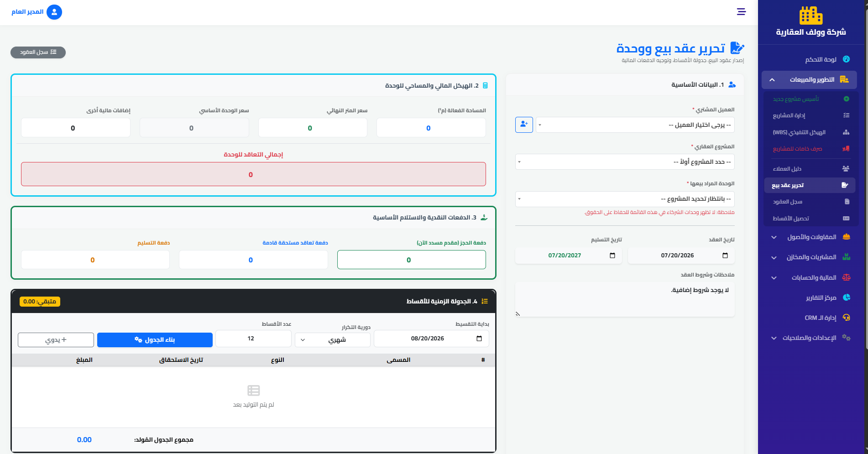Open المشروع العقاري dropdown
Viewport: 868px width, 454px height.
point(625,162)
